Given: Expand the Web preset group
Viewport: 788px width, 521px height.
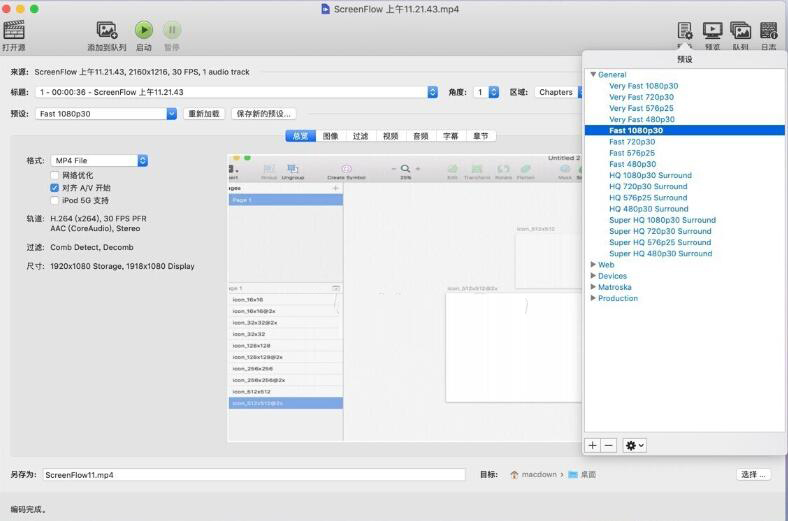Looking at the screenshot, I should tap(593, 264).
